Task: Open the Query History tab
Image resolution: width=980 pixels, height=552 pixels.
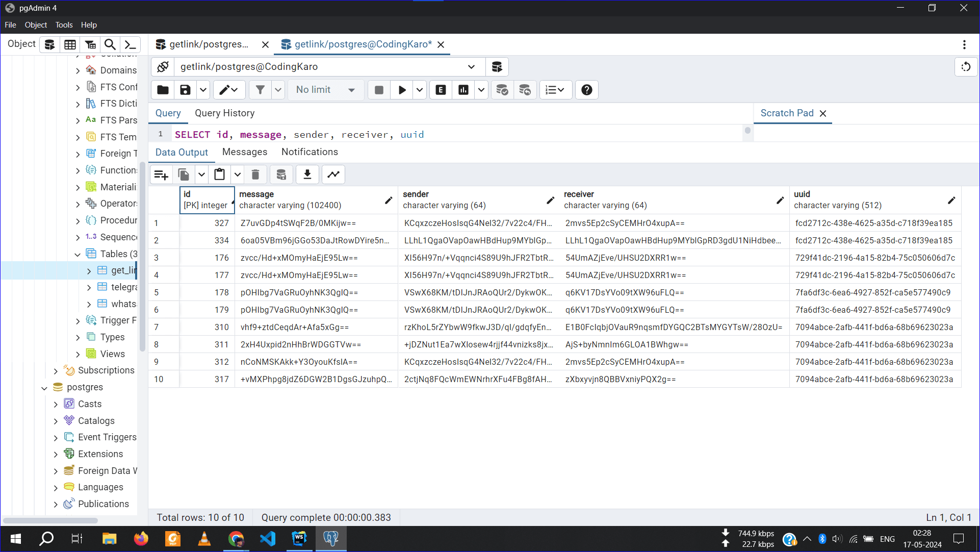Action: (224, 113)
